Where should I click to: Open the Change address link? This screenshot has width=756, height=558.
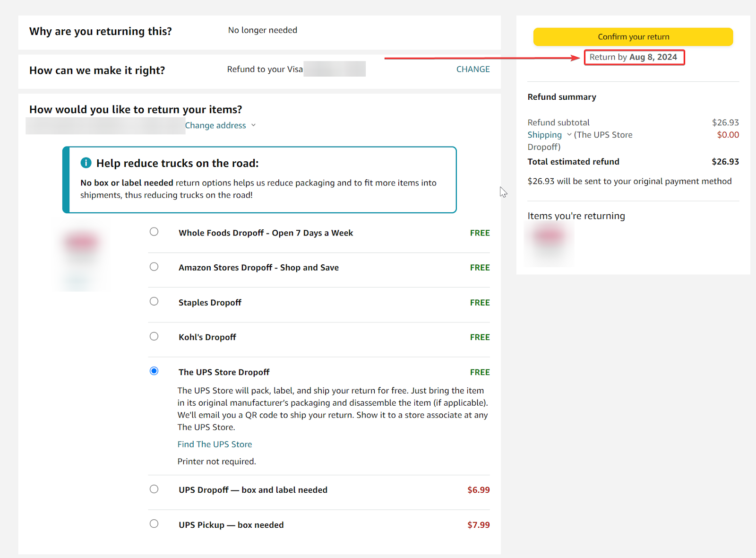click(x=215, y=125)
